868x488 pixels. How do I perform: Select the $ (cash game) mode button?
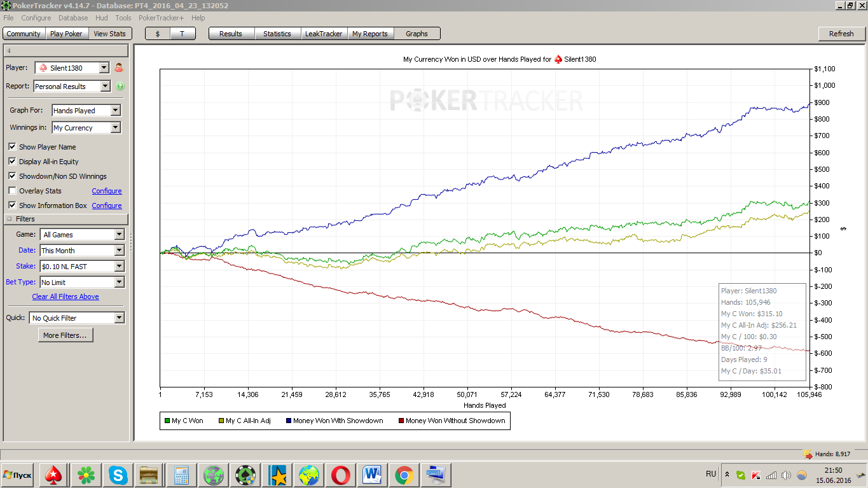click(x=158, y=34)
